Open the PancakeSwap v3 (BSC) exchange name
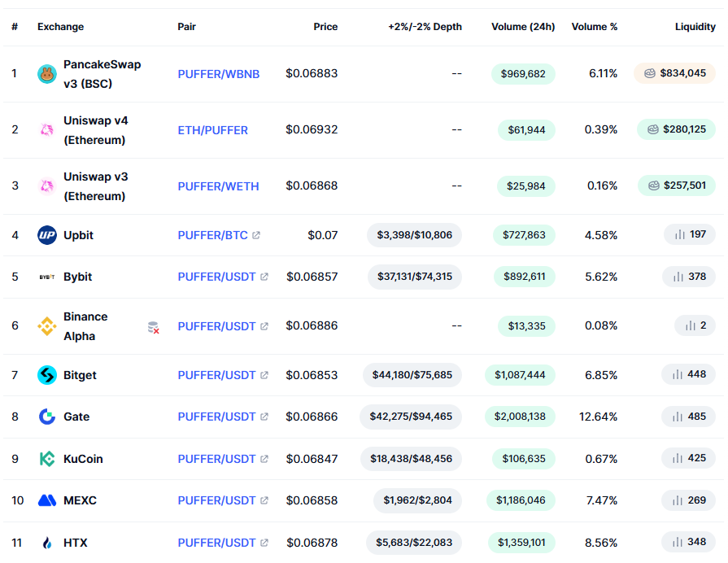The height and width of the screenshot is (563, 728). tap(102, 74)
